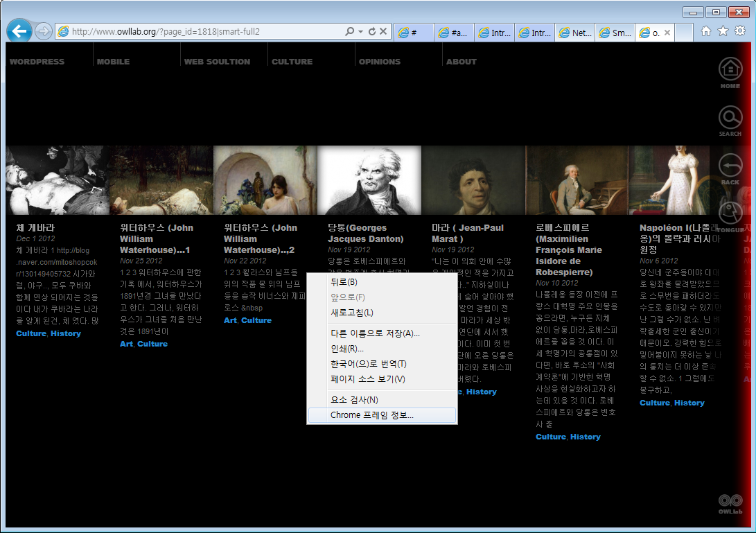Image resolution: width=756 pixels, height=533 pixels.
Task: Open the address bar dropdown arrow
Action: pos(360,32)
